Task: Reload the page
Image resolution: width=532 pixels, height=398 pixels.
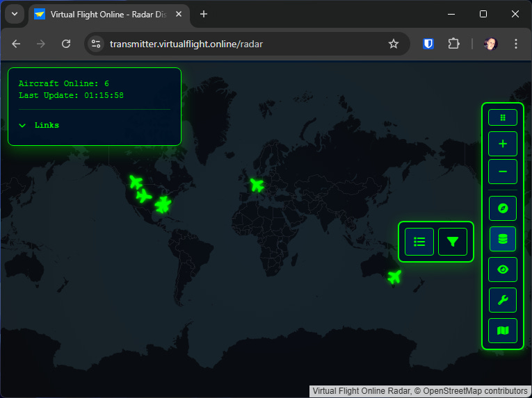Action: [x=66, y=44]
